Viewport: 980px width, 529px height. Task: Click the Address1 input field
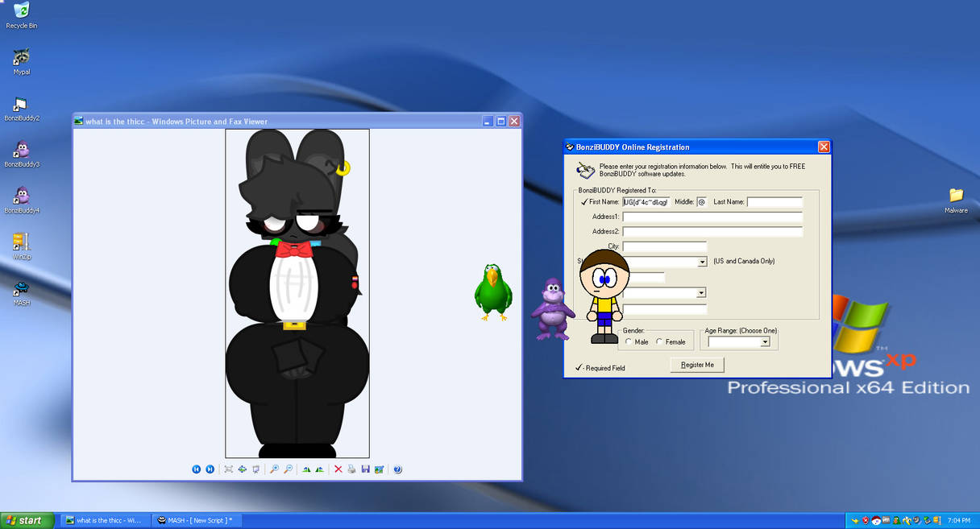click(712, 217)
